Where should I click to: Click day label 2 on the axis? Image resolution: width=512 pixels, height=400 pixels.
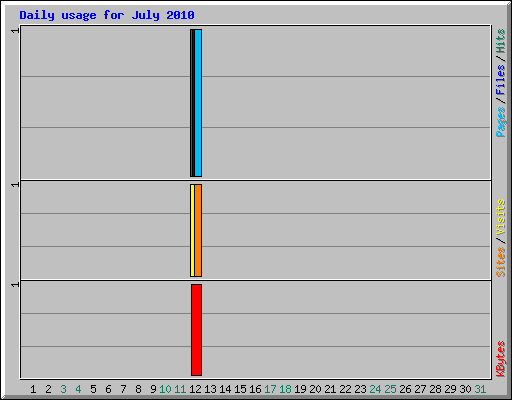tap(48, 389)
